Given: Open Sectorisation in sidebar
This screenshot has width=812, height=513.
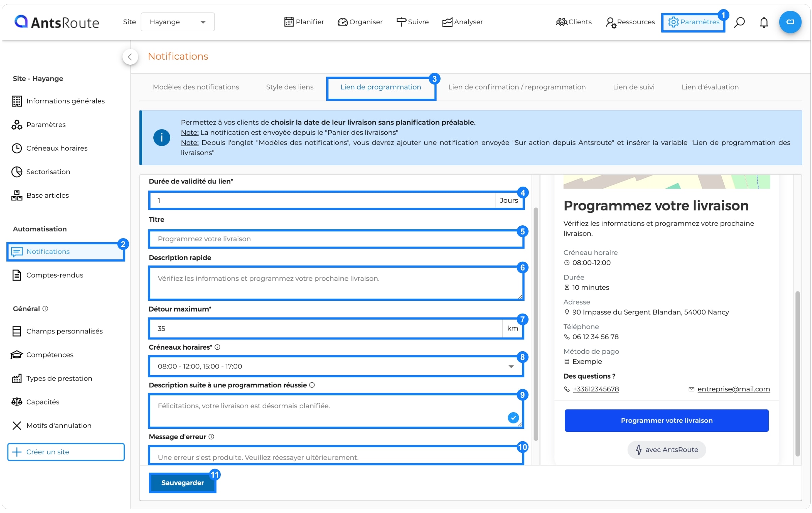Looking at the screenshot, I should coord(40,172).
